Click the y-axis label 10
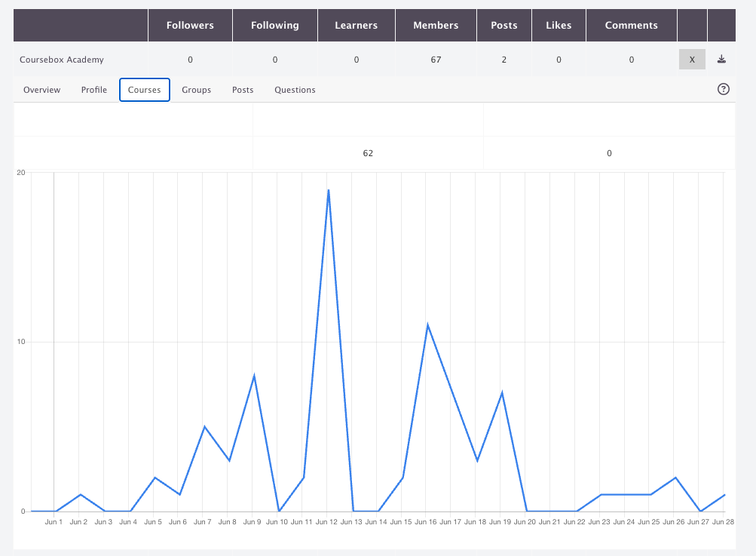The width and height of the screenshot is (756, 556). (x=21, y=342)
